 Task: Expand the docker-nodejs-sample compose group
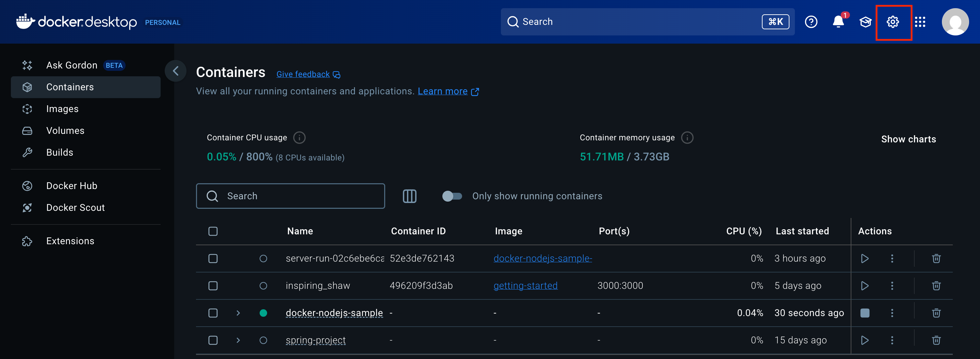(x=238, y=313)
